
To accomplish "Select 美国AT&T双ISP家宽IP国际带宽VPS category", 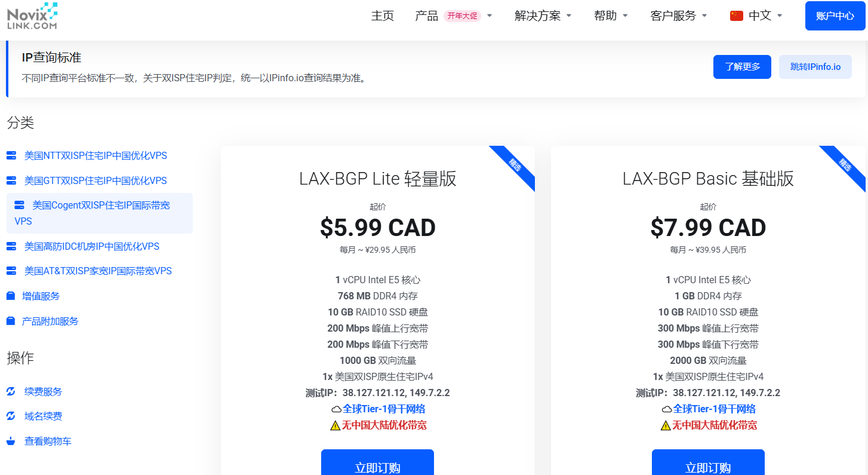I will click(x=98, y=271).
